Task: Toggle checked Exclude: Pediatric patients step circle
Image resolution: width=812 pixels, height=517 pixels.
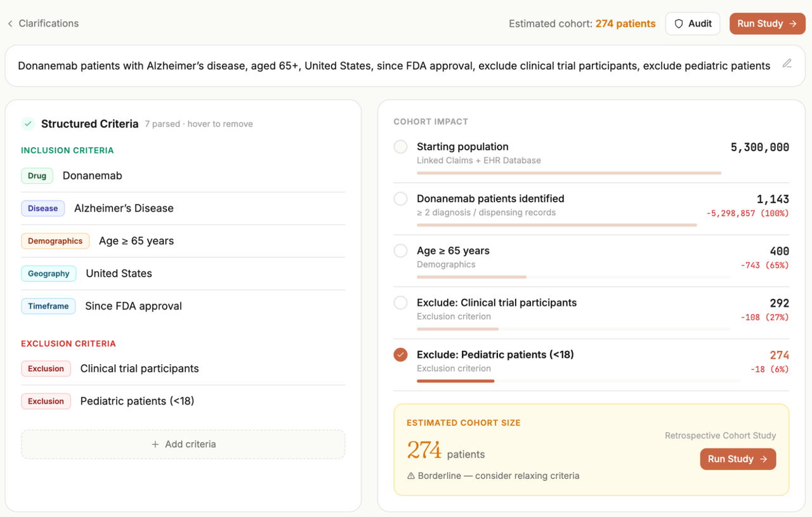Action: 400,355
